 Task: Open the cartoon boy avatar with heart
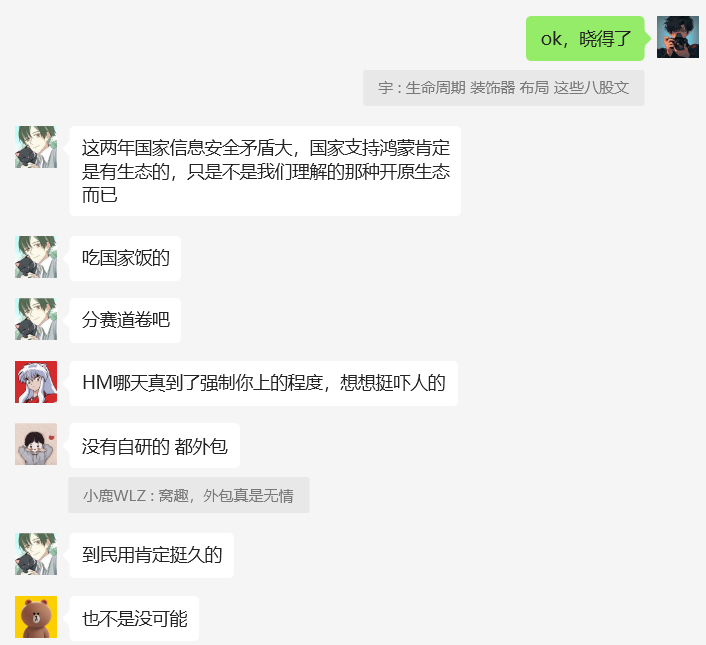point(36,444)
